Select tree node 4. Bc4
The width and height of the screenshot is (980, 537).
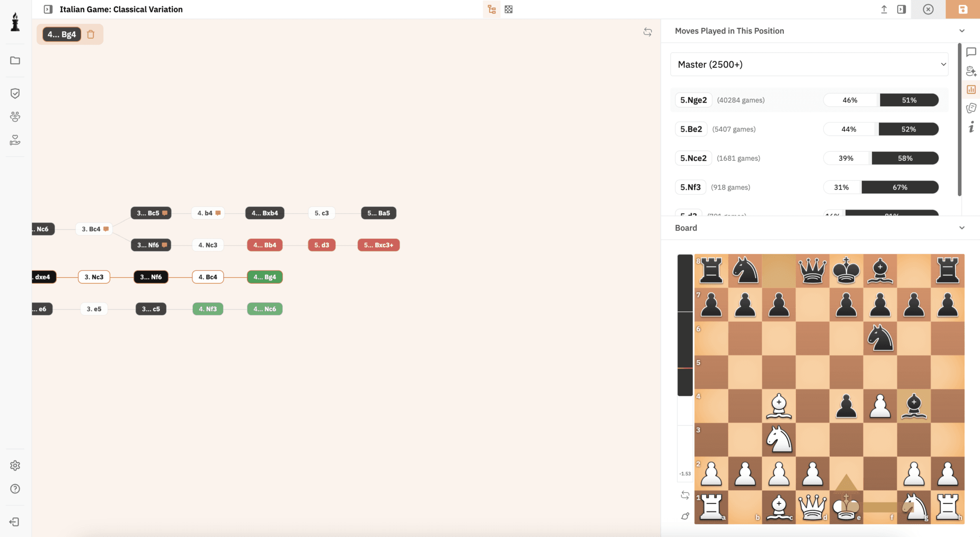coord(208,277)
